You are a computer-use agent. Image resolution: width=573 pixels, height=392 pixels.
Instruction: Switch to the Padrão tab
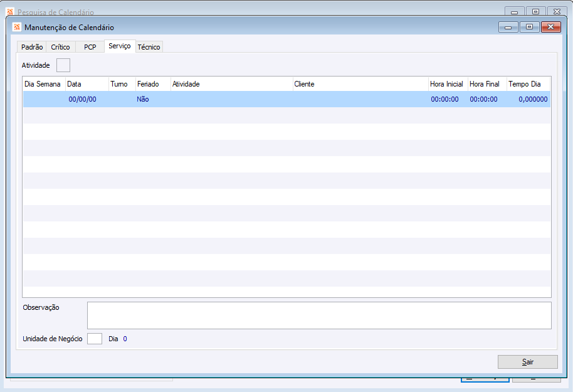point(32,47)
